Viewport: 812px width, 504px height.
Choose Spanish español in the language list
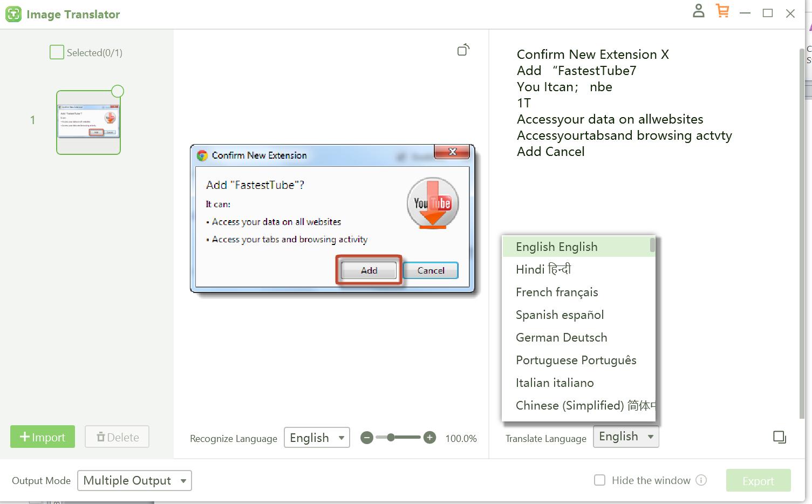click(x=559, y=315)
